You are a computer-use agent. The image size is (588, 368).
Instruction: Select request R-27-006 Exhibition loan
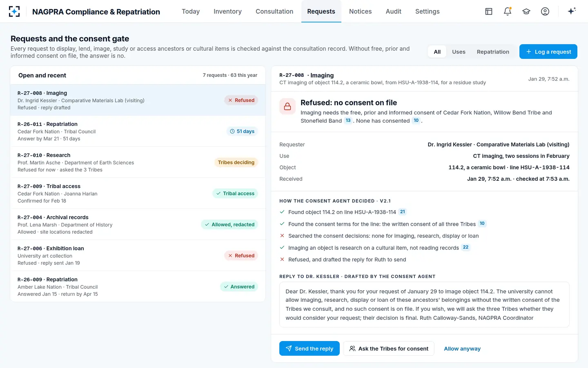click(138, 256)
